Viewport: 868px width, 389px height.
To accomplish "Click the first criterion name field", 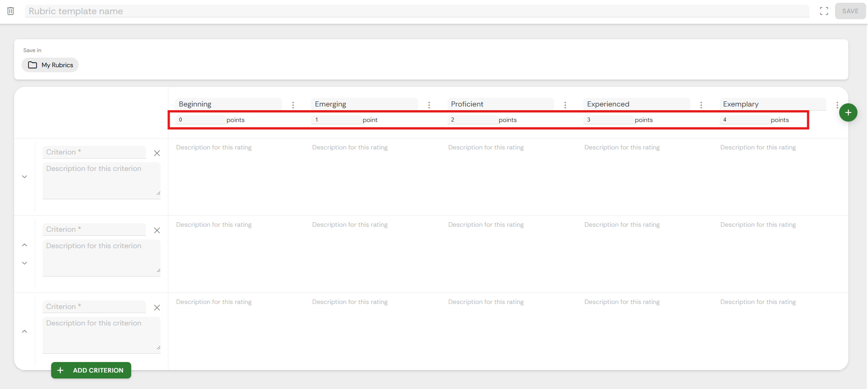I will (94, 152).
